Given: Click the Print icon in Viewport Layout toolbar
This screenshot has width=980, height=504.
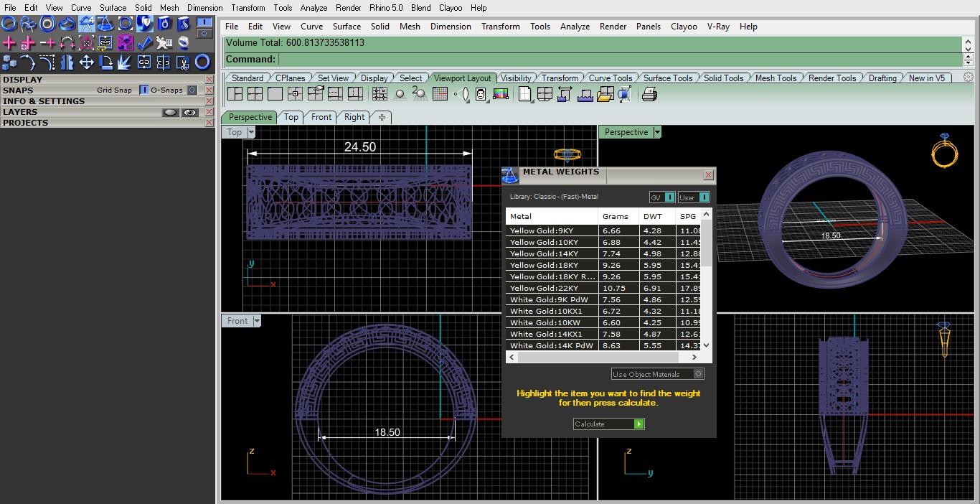Looking at the screenshot, I should [649, 93].
